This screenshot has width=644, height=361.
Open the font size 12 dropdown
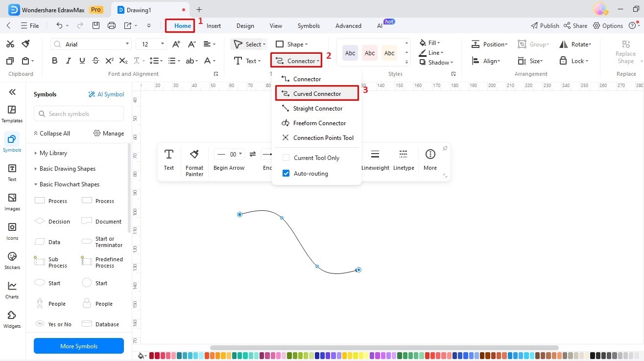pos(163,44)
